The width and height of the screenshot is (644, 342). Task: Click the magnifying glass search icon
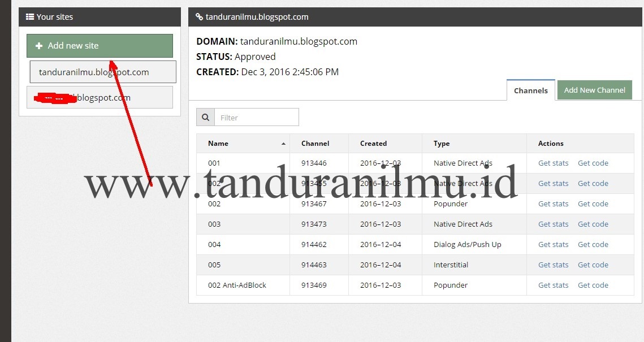(x=205, y=117)
